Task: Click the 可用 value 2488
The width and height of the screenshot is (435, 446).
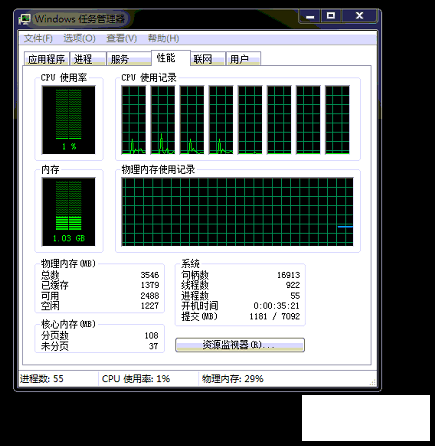Action: 150,296
